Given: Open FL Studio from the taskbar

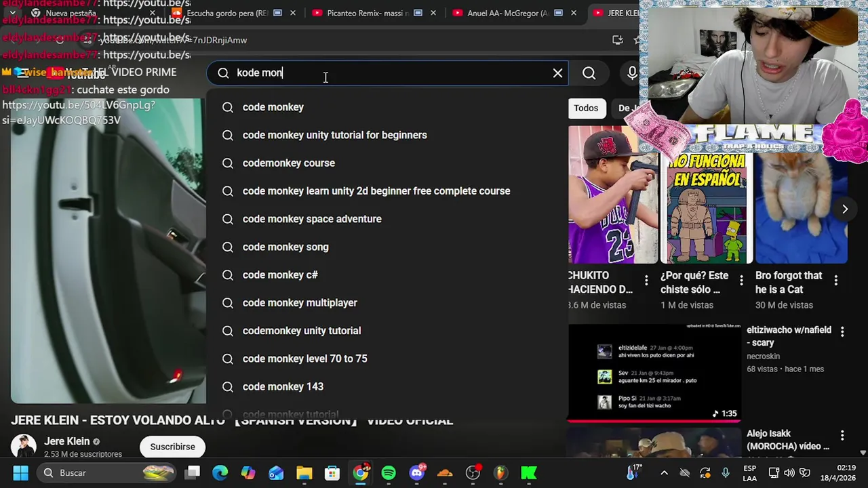Looking at the screenshot, I should pos(500,472).
